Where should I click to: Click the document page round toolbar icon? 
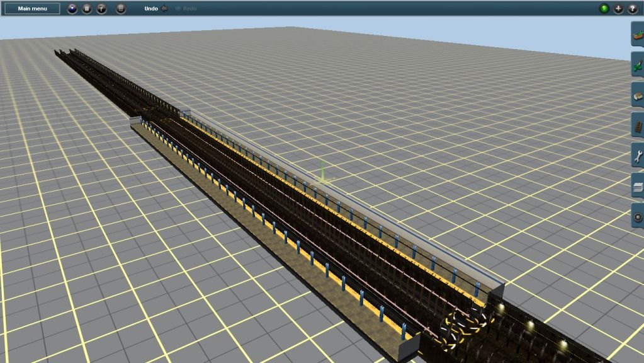point(120,8)
